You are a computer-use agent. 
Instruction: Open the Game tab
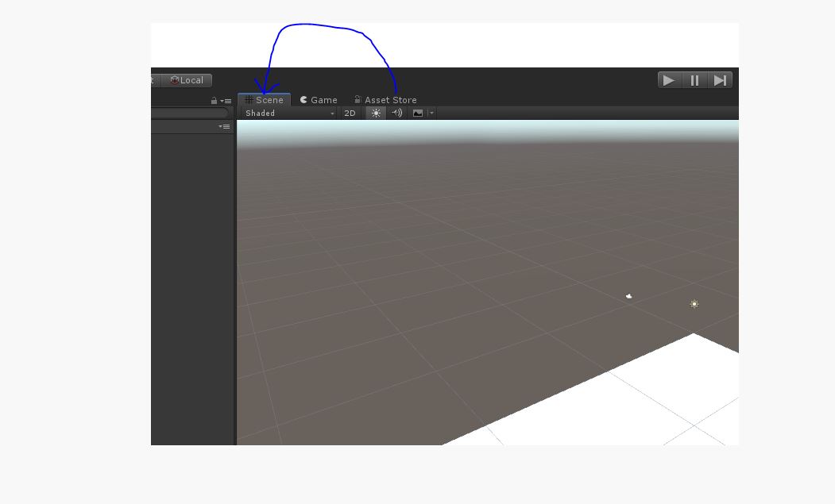click(x=319, y=100)
